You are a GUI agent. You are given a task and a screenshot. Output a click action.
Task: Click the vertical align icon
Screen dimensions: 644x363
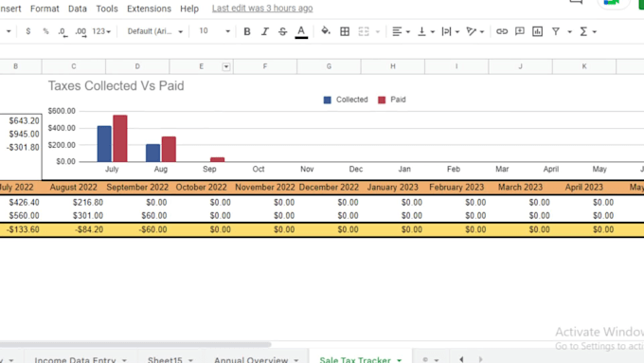(421, 31)
